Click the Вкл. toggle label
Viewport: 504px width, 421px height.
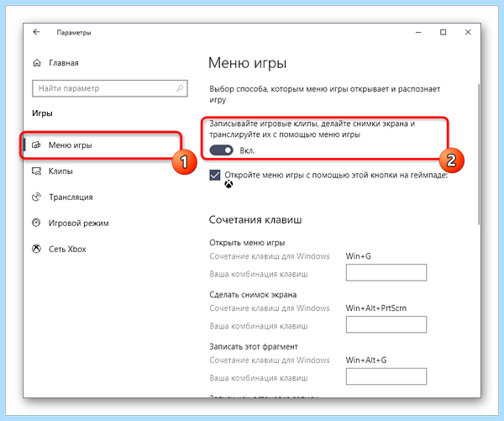pos(247,150)
